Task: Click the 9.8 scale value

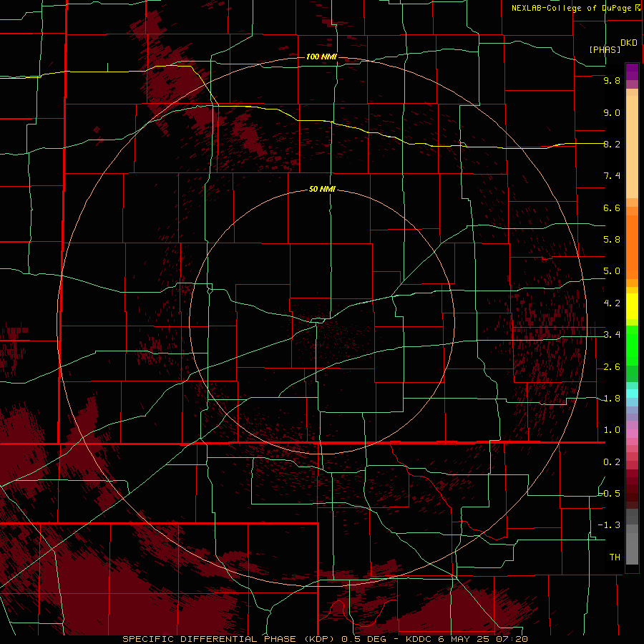Action: pyautogui.click(x=612, y=80)
